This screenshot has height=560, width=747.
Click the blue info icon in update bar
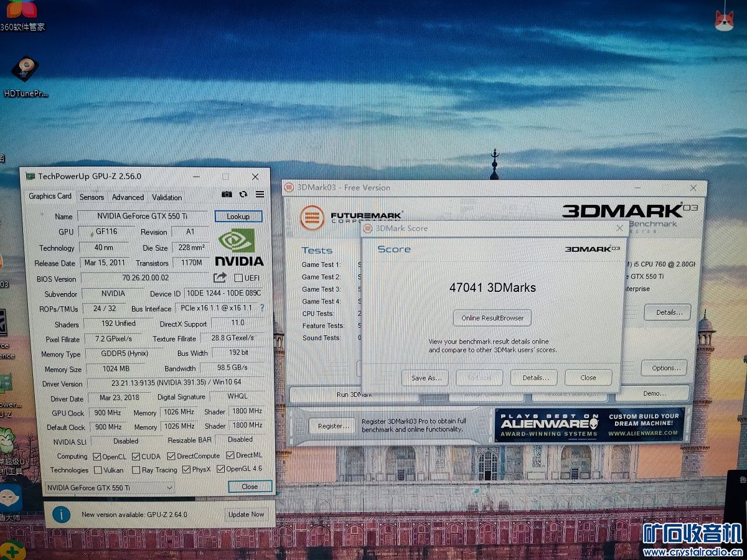(x=61, y=515)
